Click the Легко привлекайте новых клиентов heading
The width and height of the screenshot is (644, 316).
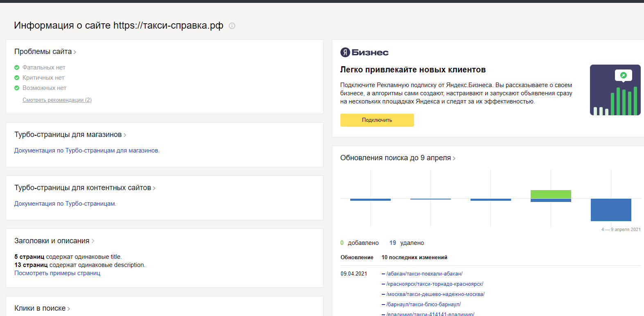tap(413, 70)
